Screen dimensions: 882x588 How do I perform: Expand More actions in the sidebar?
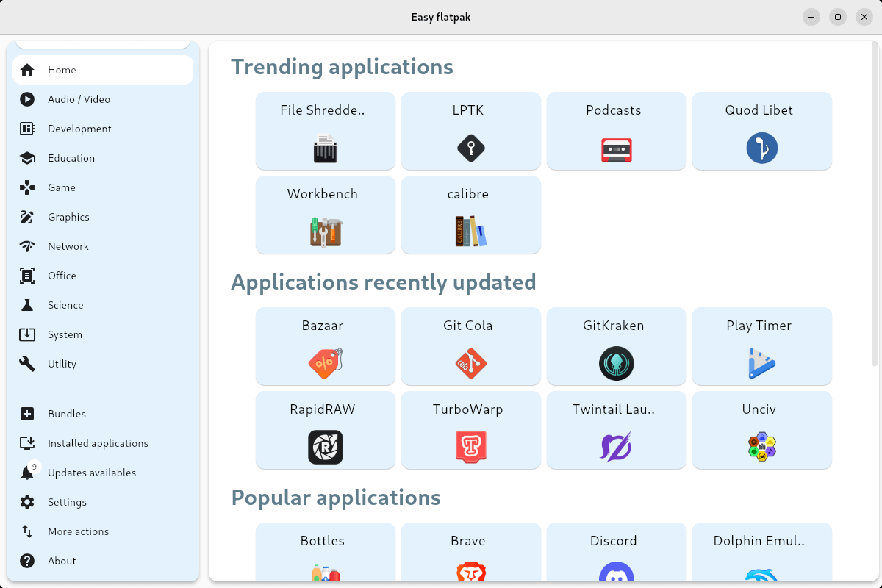[78, 531]
